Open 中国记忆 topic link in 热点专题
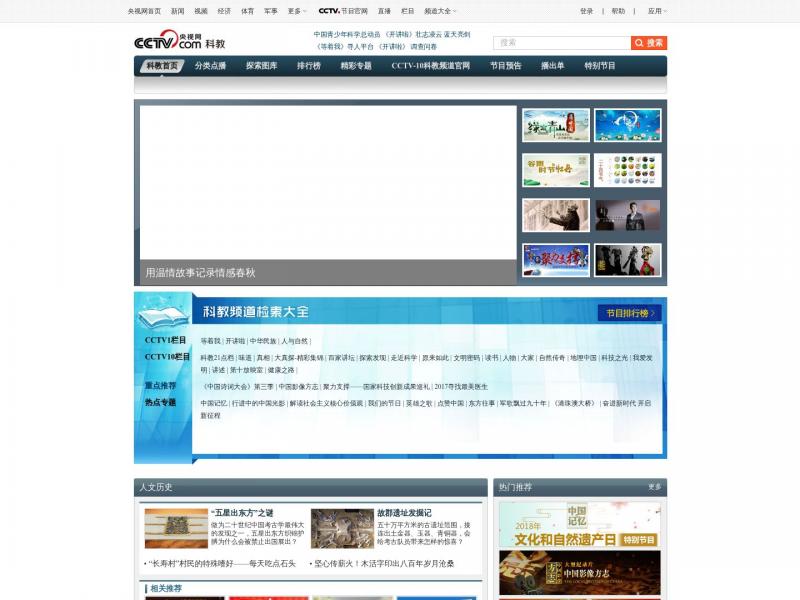This screenshot has height=600, width=800. (214, 403)
